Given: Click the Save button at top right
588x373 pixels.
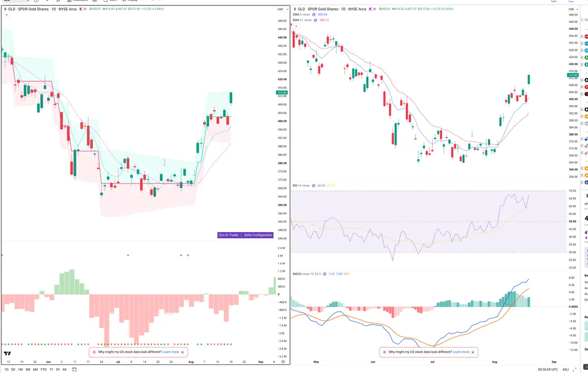Looking at the screenshot, I should coord(571,1).
